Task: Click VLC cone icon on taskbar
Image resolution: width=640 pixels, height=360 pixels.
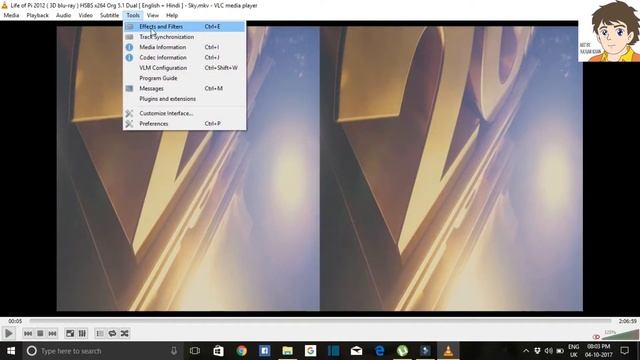Action: (x=448, y=351)
